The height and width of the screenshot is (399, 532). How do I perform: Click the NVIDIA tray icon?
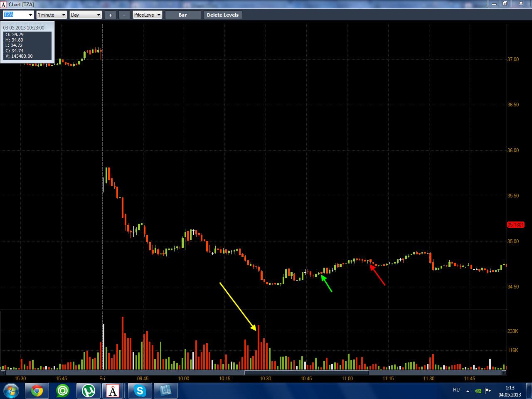click(x=478, y=391)
